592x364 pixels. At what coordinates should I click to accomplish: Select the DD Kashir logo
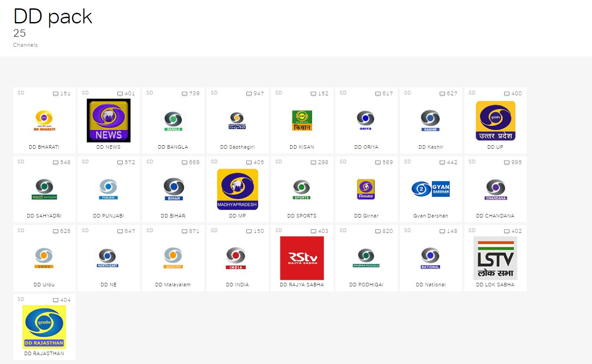point(431,120)
